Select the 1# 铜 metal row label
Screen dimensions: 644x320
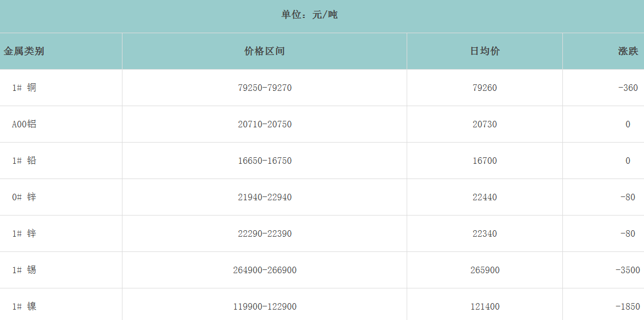click(x=24, y=88)
